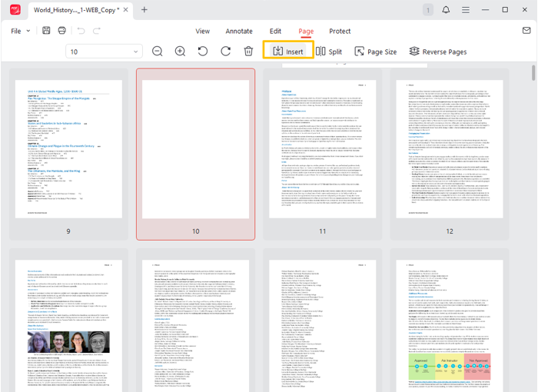
Task: Click the Insert button
Action: [288, 51]
